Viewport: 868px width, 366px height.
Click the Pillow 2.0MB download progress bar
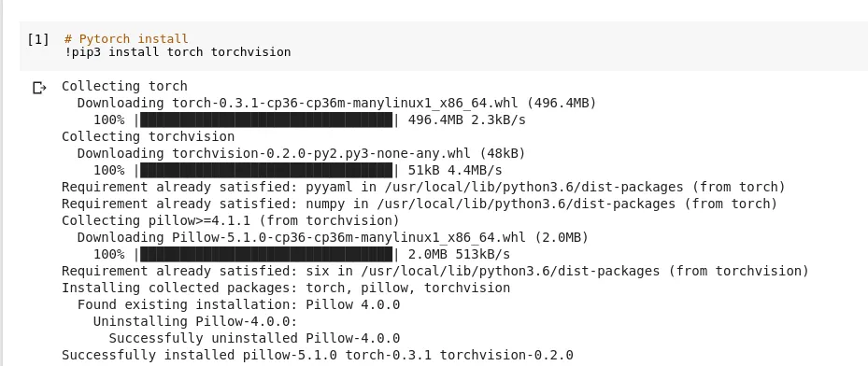pos(266,254)
